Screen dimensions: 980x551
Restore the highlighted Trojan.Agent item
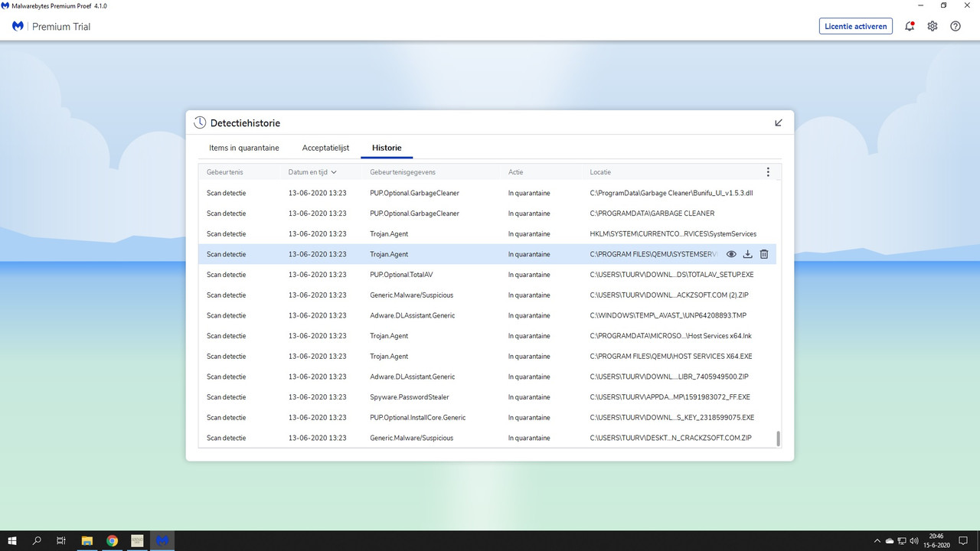click(748, 254)
